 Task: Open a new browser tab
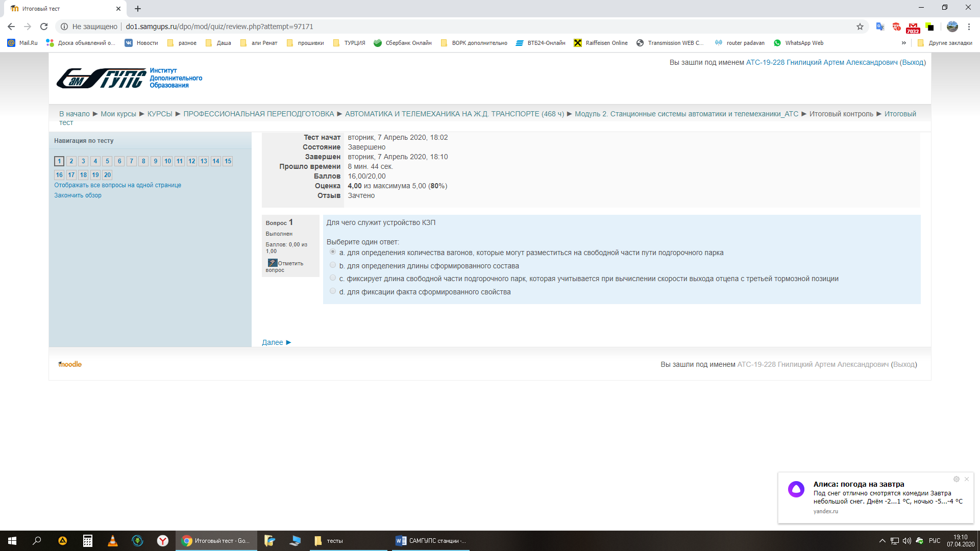138,9
